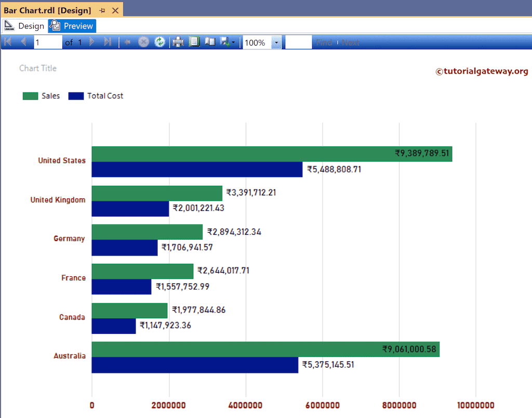Click the pin icon on the document tab
This screenshot has width=532, height=418.
point(103,9)
